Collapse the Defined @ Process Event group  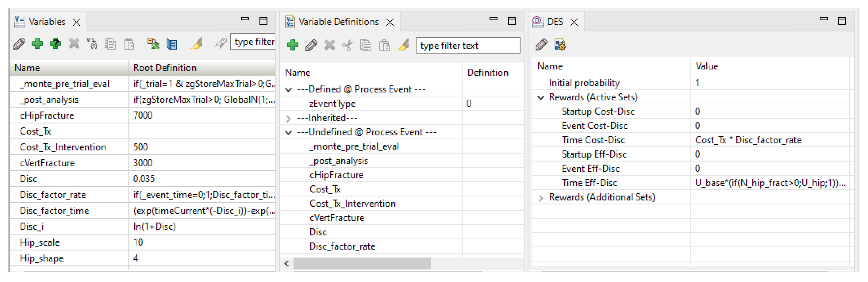point(288,90)
